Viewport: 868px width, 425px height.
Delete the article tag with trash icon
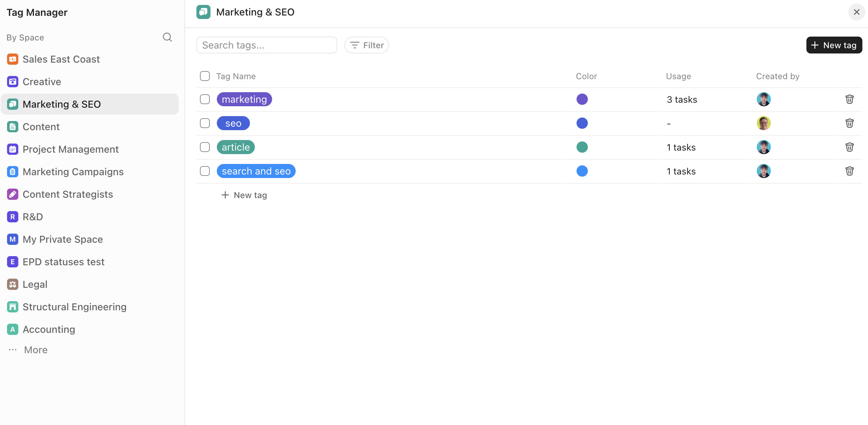[x=850, y=147]
